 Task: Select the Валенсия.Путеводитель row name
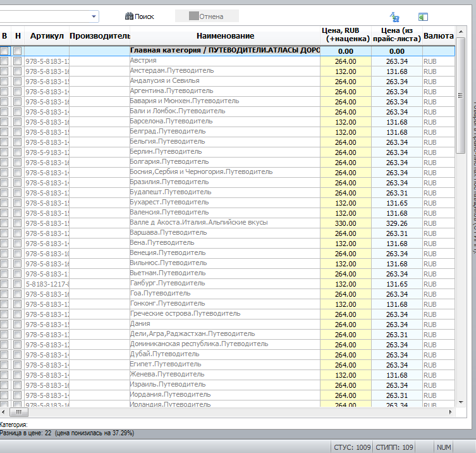point(169,212)
